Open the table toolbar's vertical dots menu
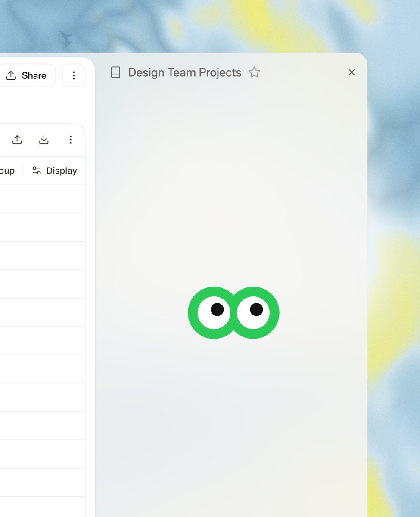420x517 pixels. (x=71, y=140)
